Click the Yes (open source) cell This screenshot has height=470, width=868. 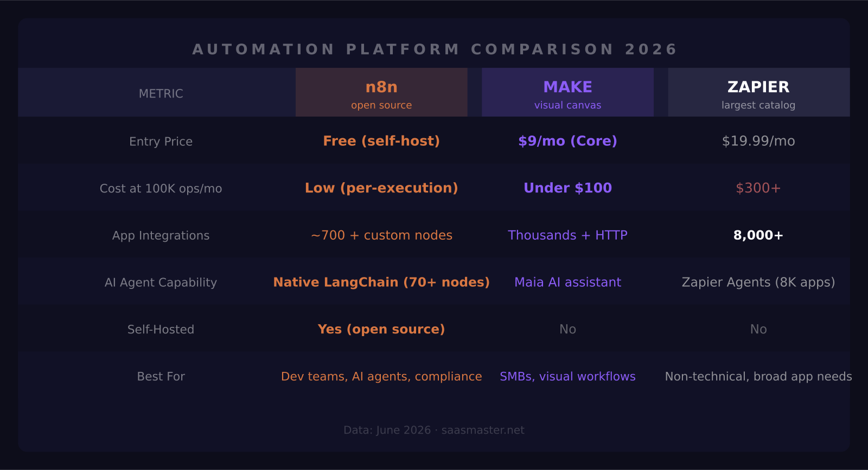[381, 329]
